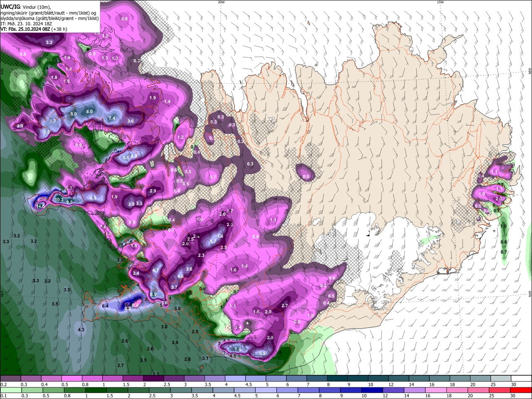Click the legend label 0.2

pos(3,384)
